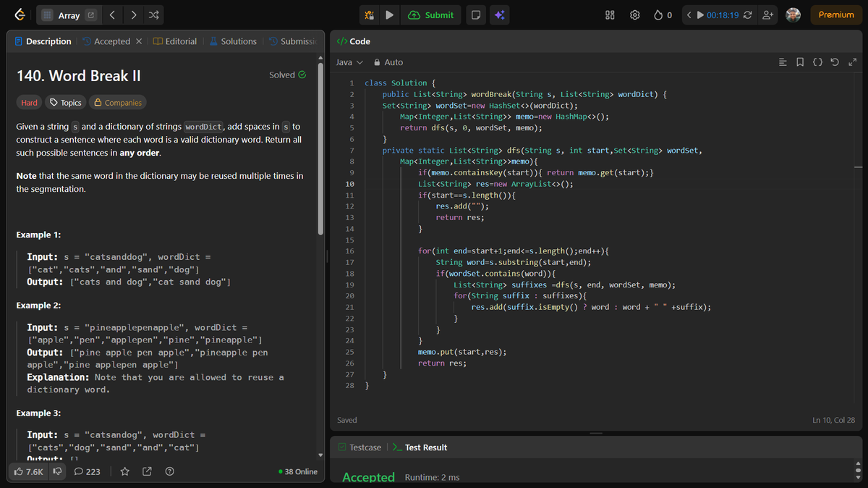Open the layout grid icon
The image size is (868, 488).
610,15
